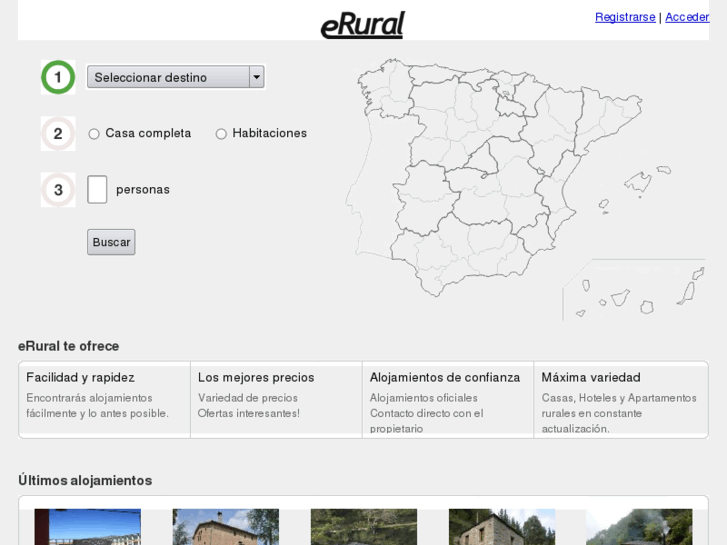Click the Canary Islands inset on map
Screen dimensions: 727x545
click(x=634, y=290)
